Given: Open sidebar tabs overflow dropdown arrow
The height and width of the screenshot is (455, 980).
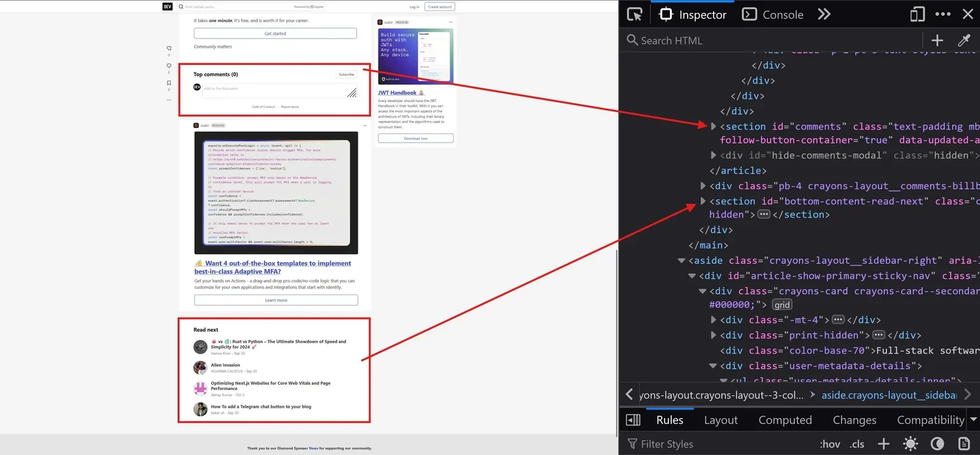Looking at the screenshot, I should [x=974, y=419].
